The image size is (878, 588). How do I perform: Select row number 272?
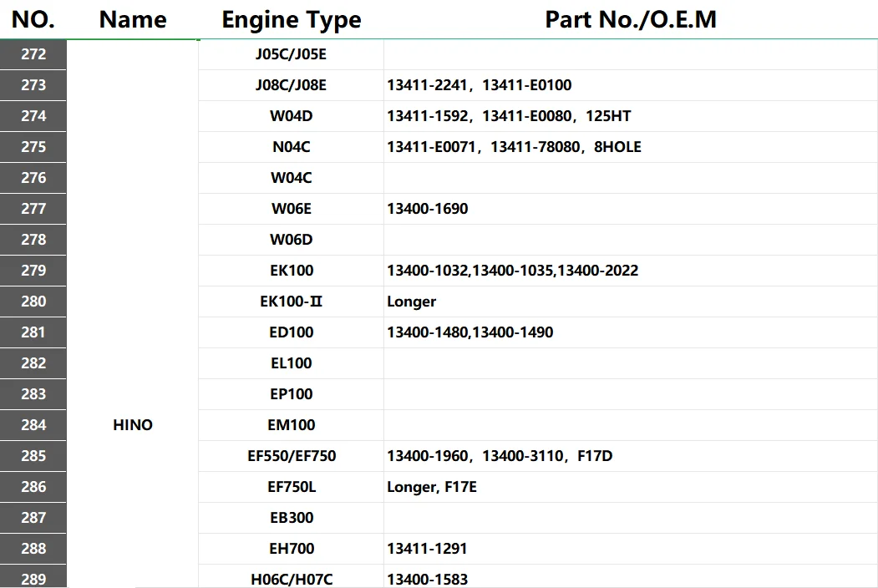pos(33,54)
